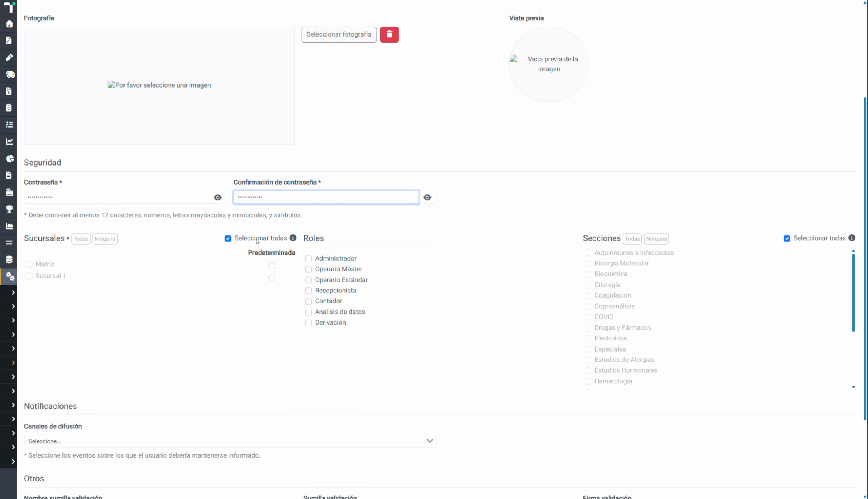Delete the photo with the red trash button
Screen dimensions: 868x499
pos(389,34)
